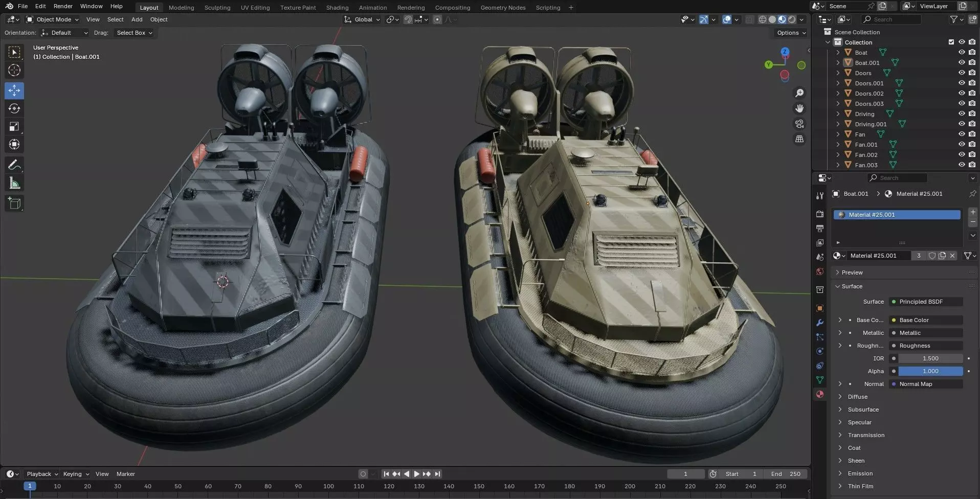This screenshot has width=980, height=499.
Task: Switch perspective/orthographic grid icon
Action: click(x=799, y=139)
